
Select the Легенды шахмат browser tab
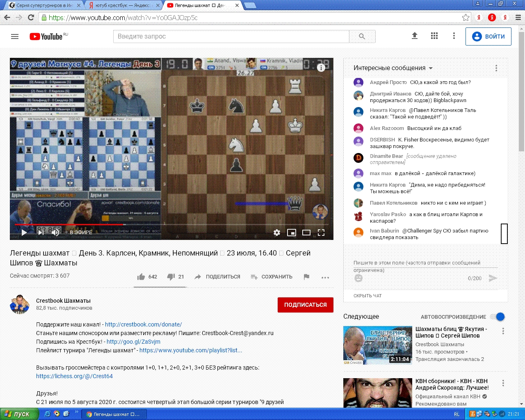(x=201, y=5)
